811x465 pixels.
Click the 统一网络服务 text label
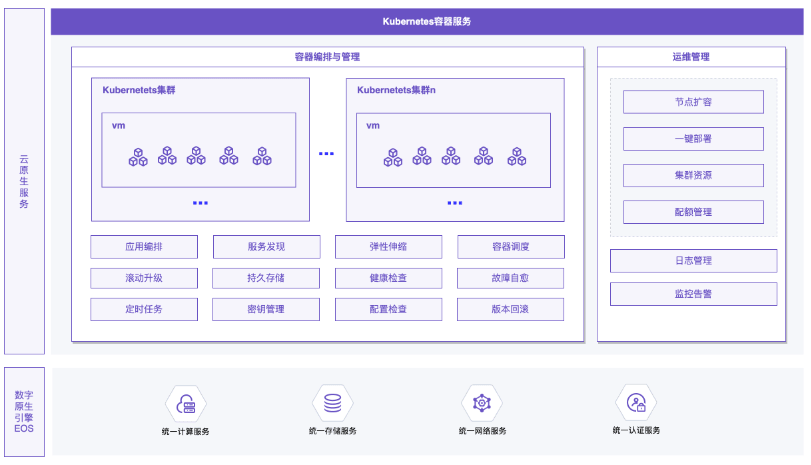tap(482, 430)
